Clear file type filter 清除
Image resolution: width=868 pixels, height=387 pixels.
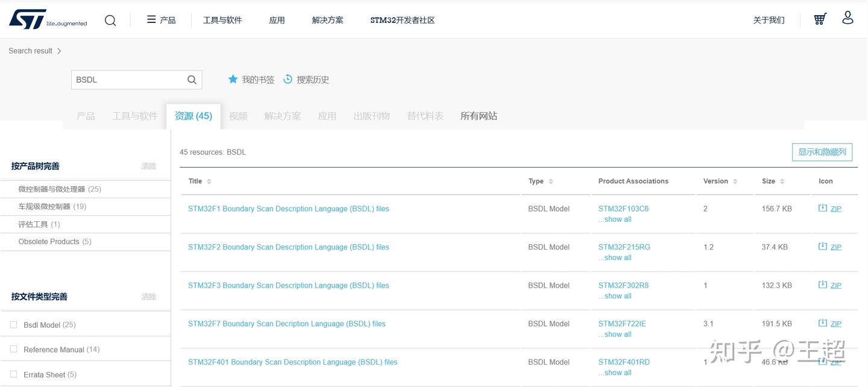[x=149, y=297]
